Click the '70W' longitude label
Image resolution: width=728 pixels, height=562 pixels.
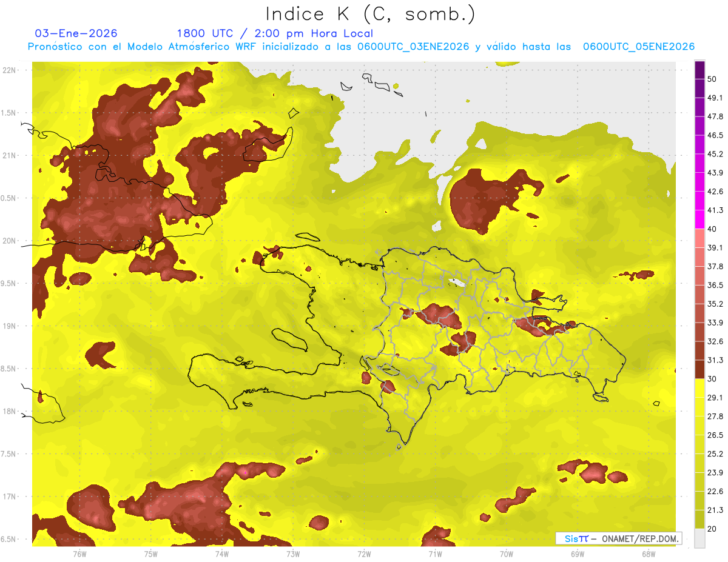[x=507, y=554]
